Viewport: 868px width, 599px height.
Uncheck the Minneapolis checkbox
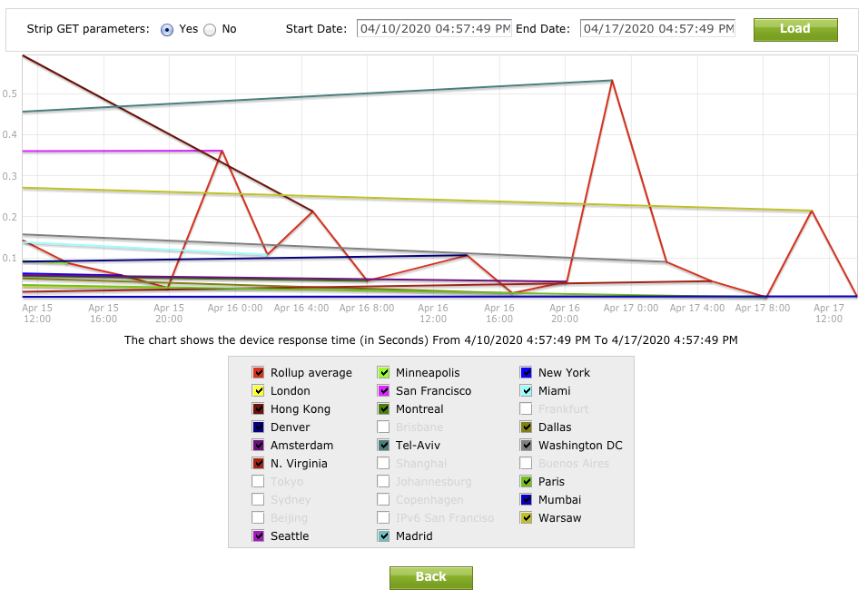tap(384, 373)
